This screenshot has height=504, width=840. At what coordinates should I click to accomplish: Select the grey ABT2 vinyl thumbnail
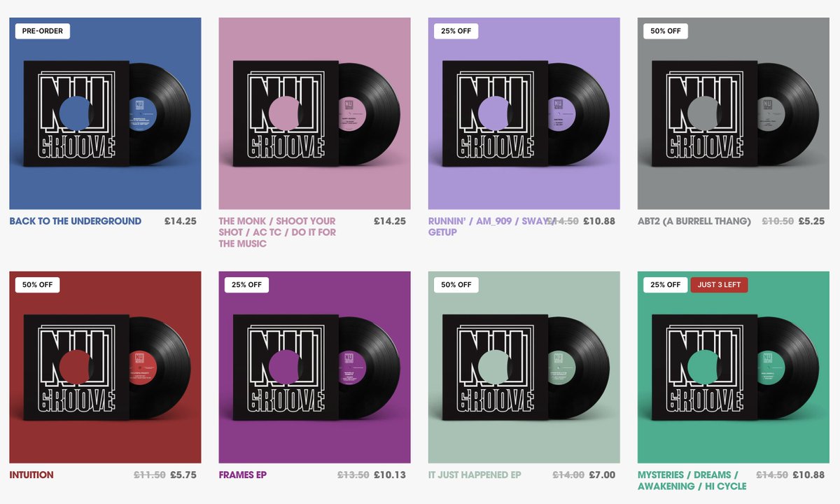733,113
